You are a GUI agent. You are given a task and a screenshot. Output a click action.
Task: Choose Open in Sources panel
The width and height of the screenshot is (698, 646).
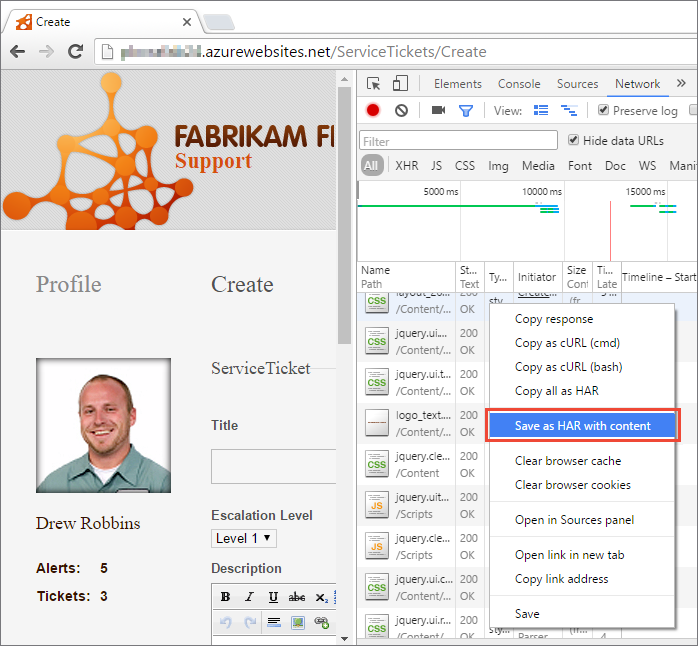click(582, 520)
